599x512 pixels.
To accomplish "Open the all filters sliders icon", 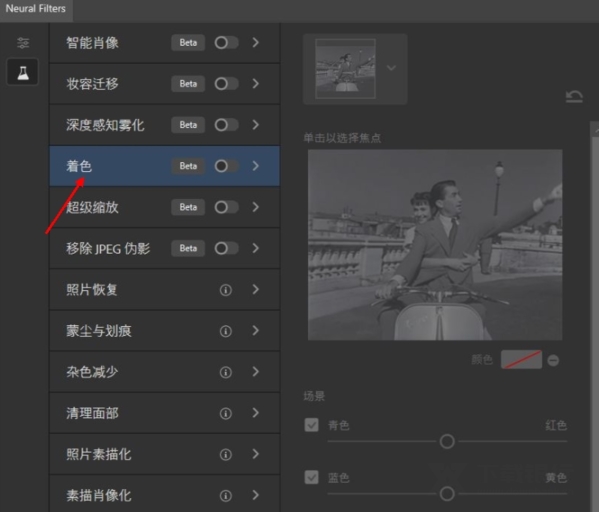I will click(23, 43).
